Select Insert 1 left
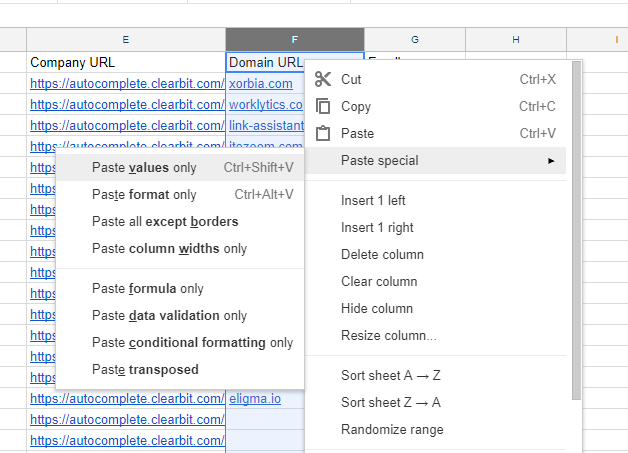This screenshot has height=453, width=628. click(435, 200)
